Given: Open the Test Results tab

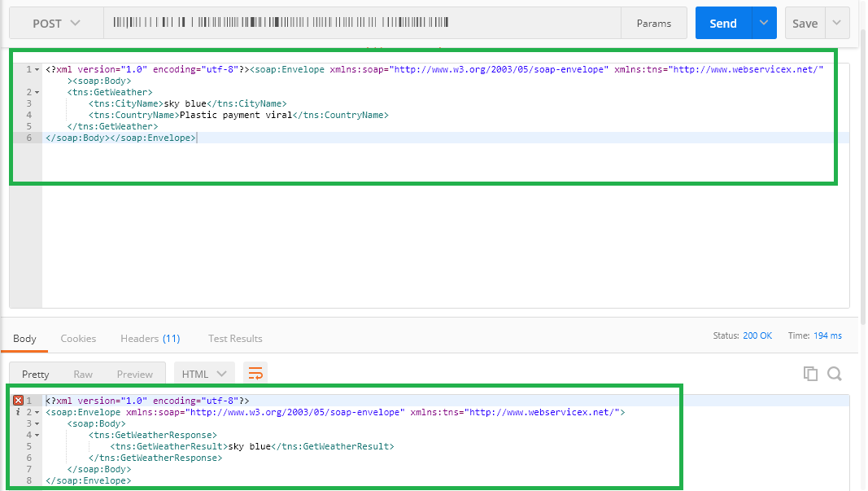Looking at the screenshot, I should coord(235,339).
